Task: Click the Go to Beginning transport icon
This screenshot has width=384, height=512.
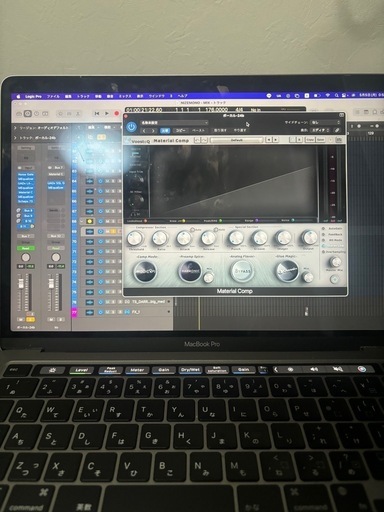Action: (x=97, y=114)
